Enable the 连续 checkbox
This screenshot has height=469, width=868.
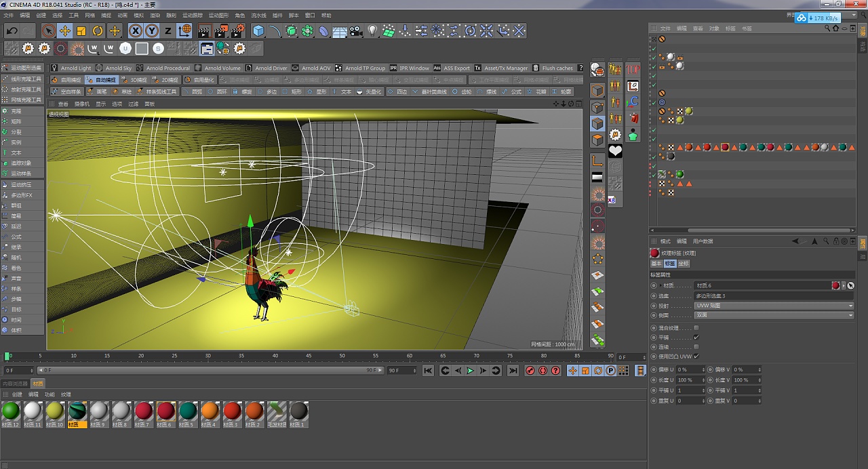point(696,347)
